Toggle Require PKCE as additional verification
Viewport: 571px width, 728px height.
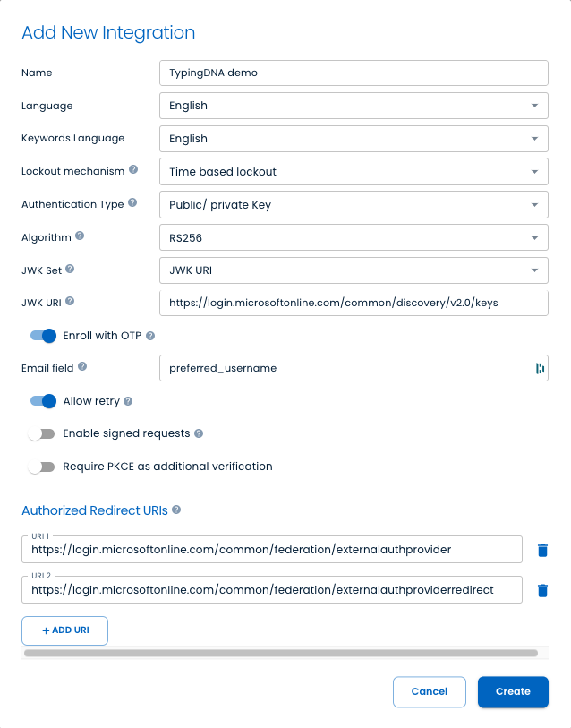tap(42, 467)
